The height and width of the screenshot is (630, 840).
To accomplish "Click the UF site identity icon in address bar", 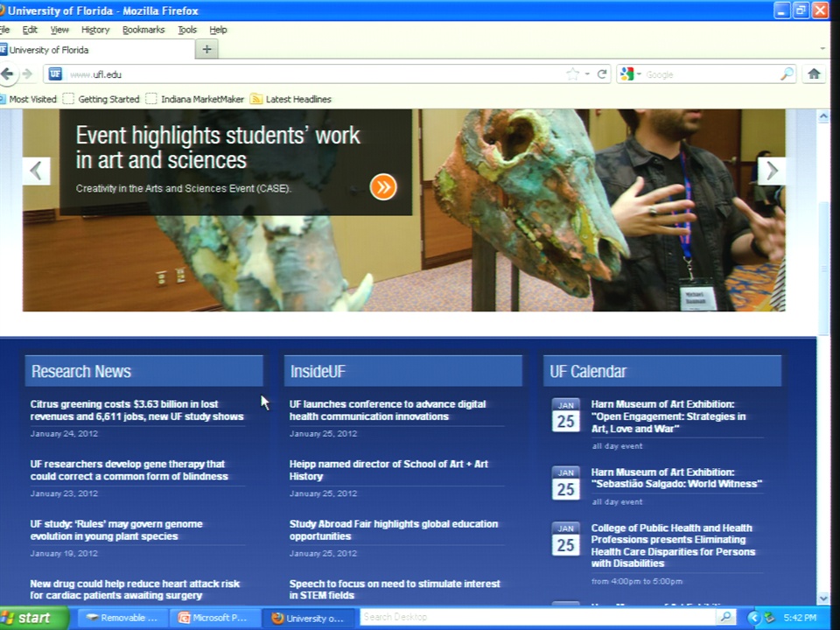I will [x=55, y=73].
